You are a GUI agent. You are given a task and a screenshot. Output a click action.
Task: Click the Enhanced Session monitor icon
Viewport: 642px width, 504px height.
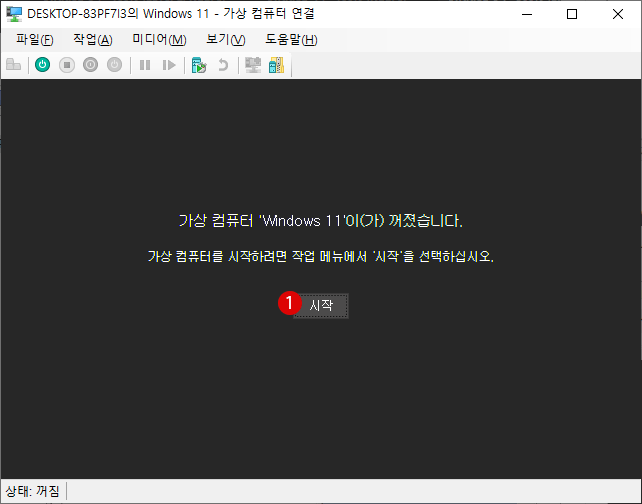(253, 65)
